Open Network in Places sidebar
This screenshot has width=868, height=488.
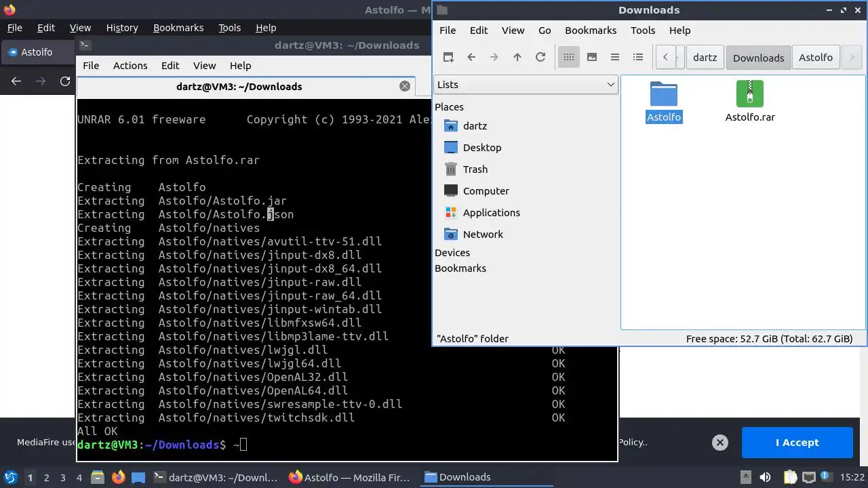tap(483, 234)
